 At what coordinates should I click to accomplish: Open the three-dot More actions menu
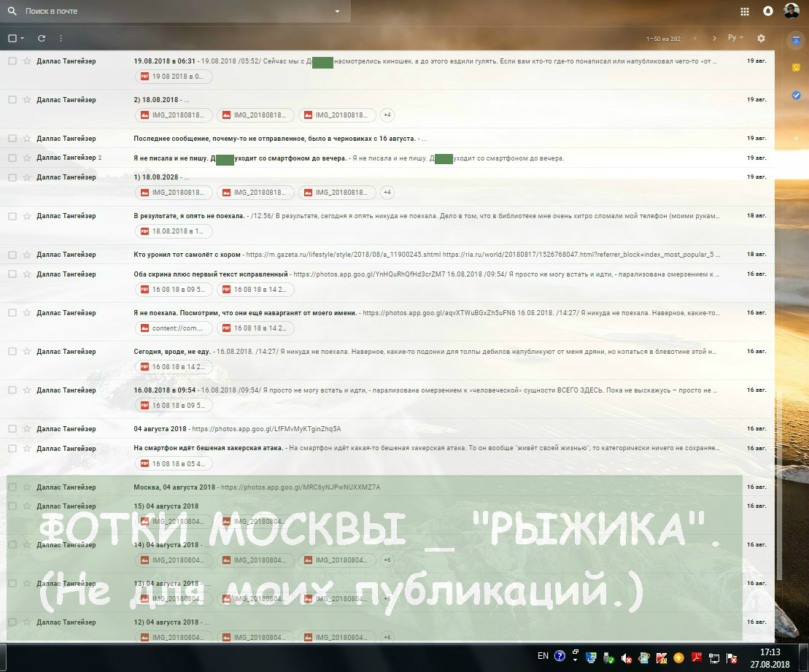click(x=61, y=38)
